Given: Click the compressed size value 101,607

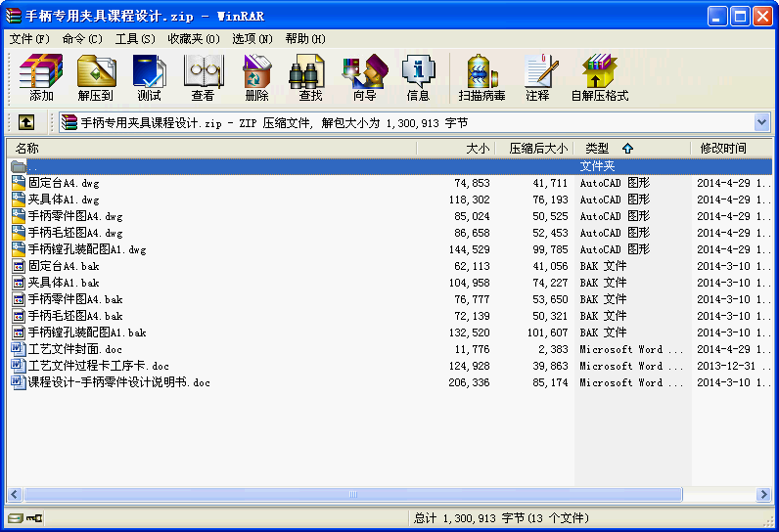Looking at the screenshot, I should tap(547, 332).
